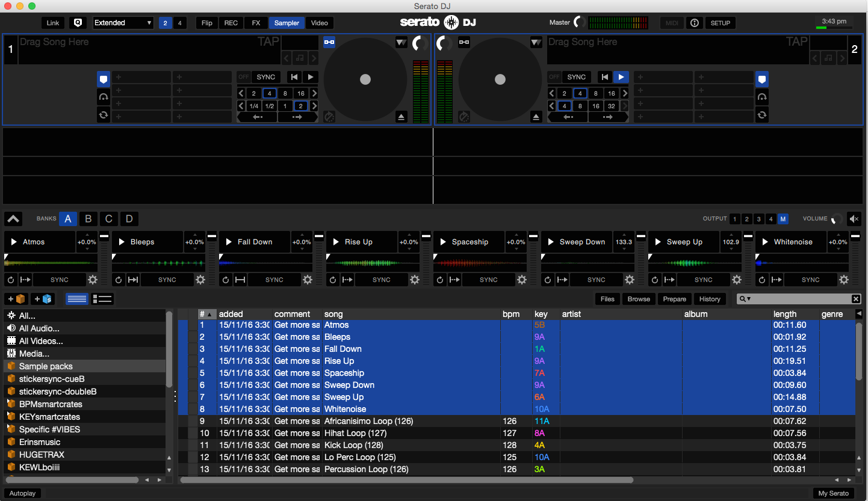Switch library to album art list view

102,299
